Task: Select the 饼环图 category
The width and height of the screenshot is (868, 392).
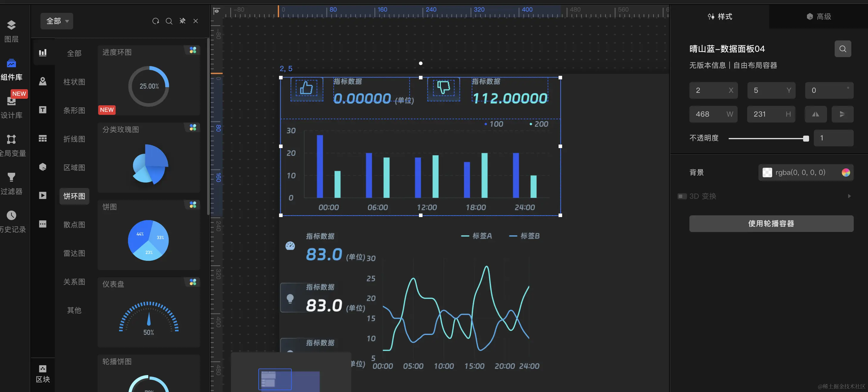Action: (x=74, y=196)
